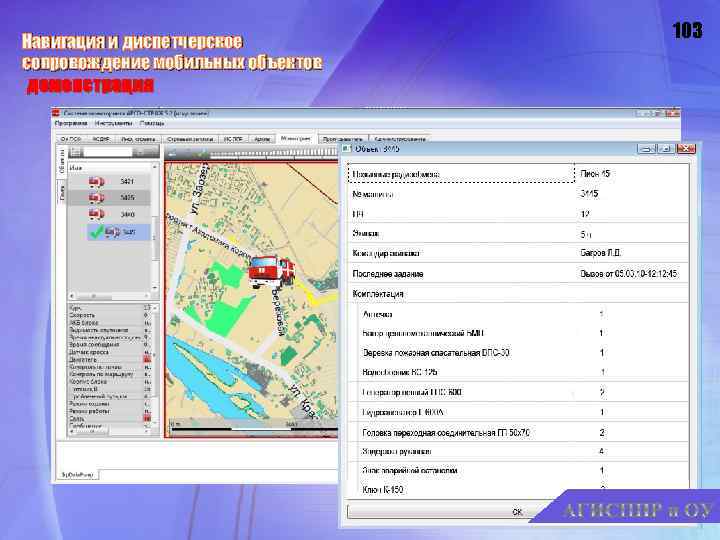This screenshot has width=720, height=540.
Task: Click the Головка переходная соединительная ГП 50x70 row
Action: (x=523, y=433)
